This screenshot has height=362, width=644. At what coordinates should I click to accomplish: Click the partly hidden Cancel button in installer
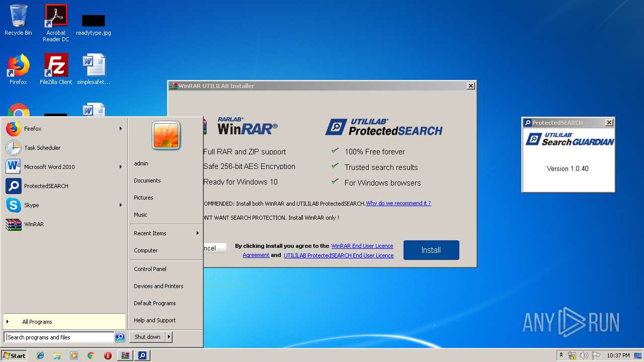[x=215, y=248]
